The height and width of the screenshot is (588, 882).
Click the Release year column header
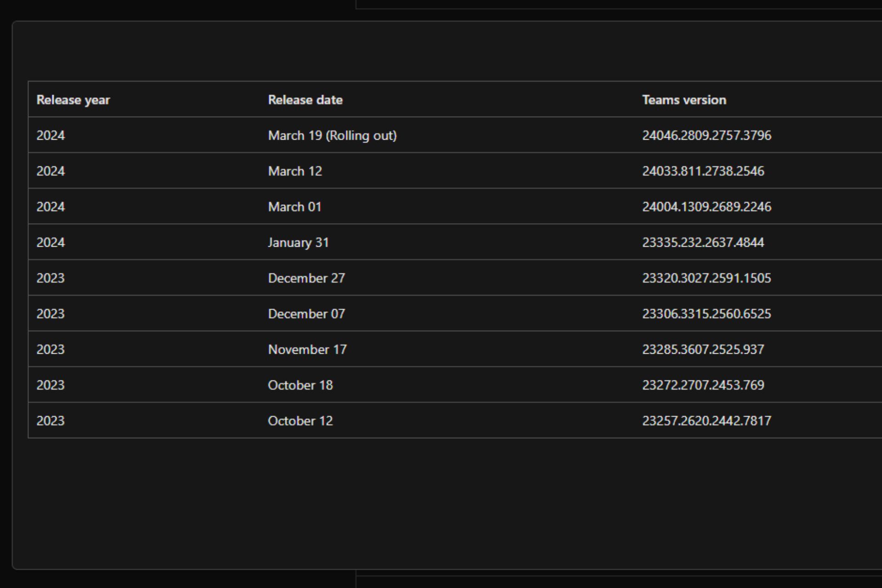point(73,100)
